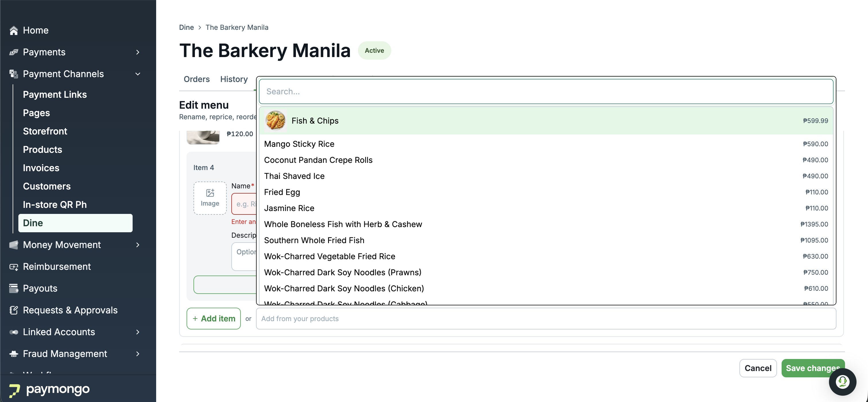Image resolution: width=868 pixels, height=402 pixels.
Task: Select Coconut Pandan Crepe Rolls
Action: tap(546, 160)
